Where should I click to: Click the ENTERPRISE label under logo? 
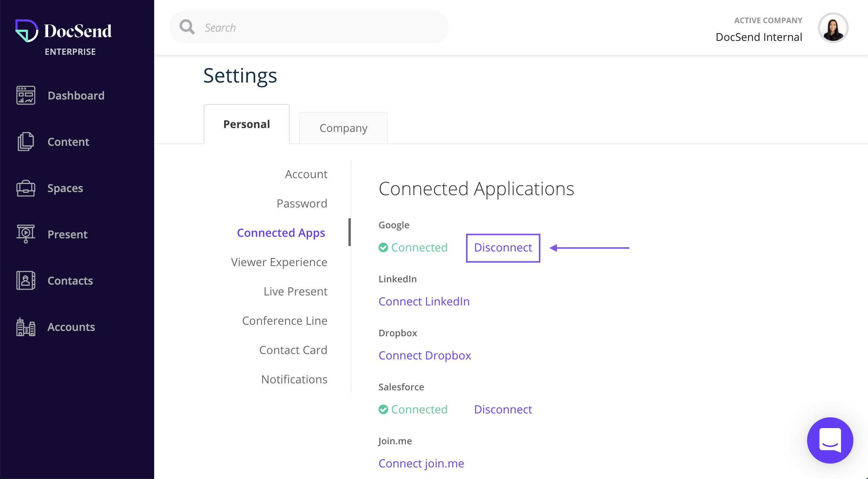click(70, 52)
